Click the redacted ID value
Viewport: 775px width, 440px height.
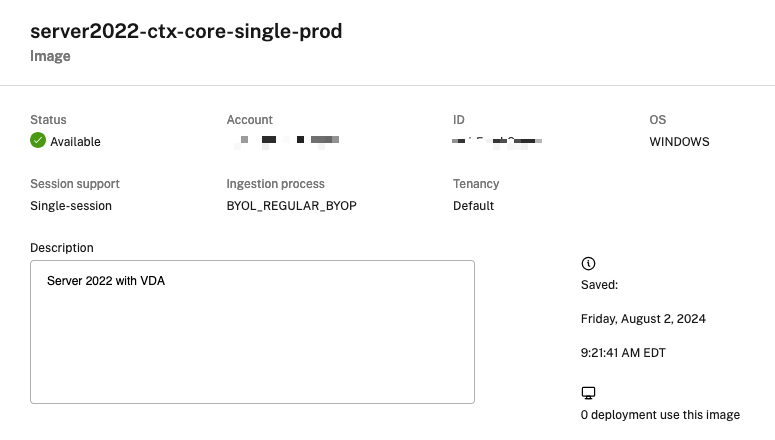point(497,141)
